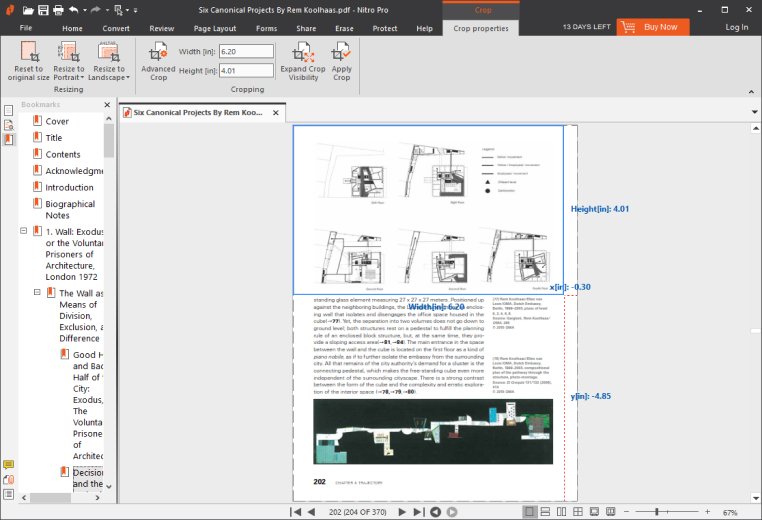This screenshot has height=520, width=762.
Task: Open Resize to Portrait dropdown
Action: pyautogui.click(x=69, y=61)
